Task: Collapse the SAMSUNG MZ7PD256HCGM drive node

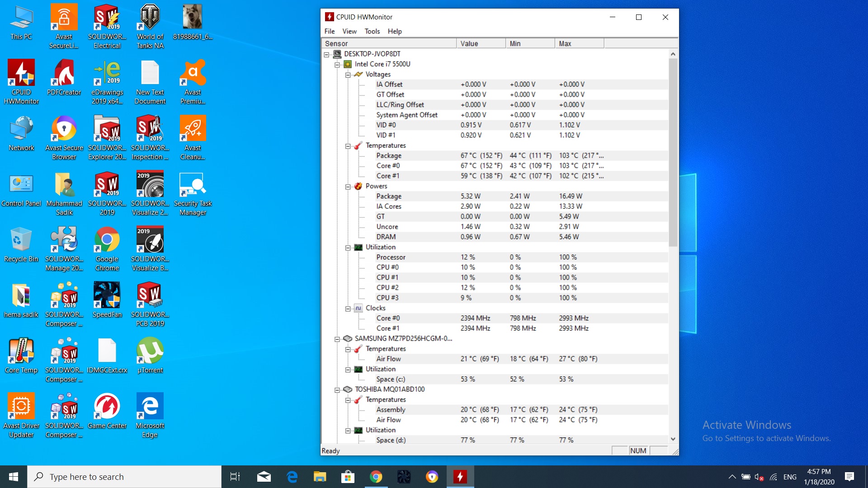Action: (337, 339)
